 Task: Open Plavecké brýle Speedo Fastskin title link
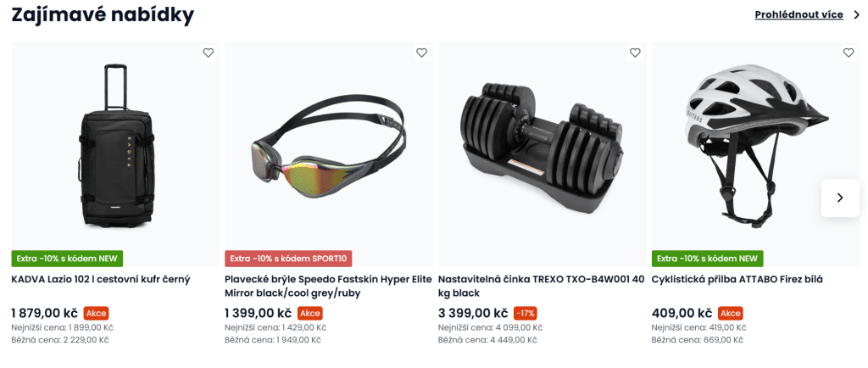click(328, 286)
